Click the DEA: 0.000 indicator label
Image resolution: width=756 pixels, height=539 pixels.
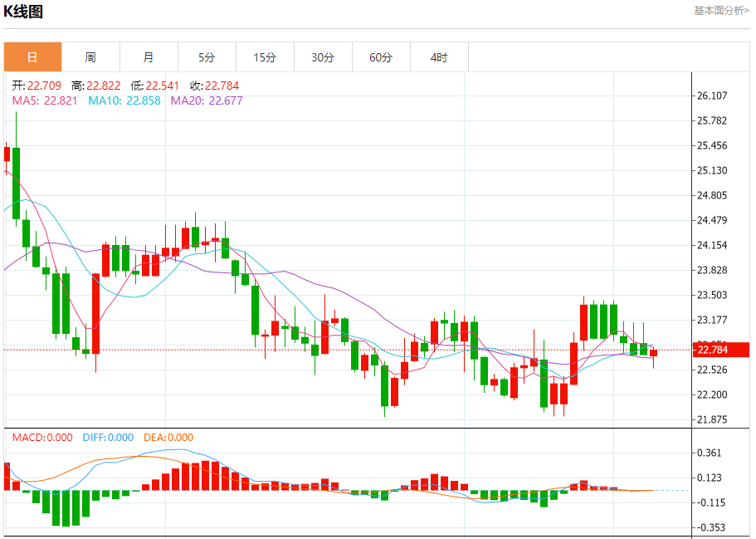click(x=168, y=438)
